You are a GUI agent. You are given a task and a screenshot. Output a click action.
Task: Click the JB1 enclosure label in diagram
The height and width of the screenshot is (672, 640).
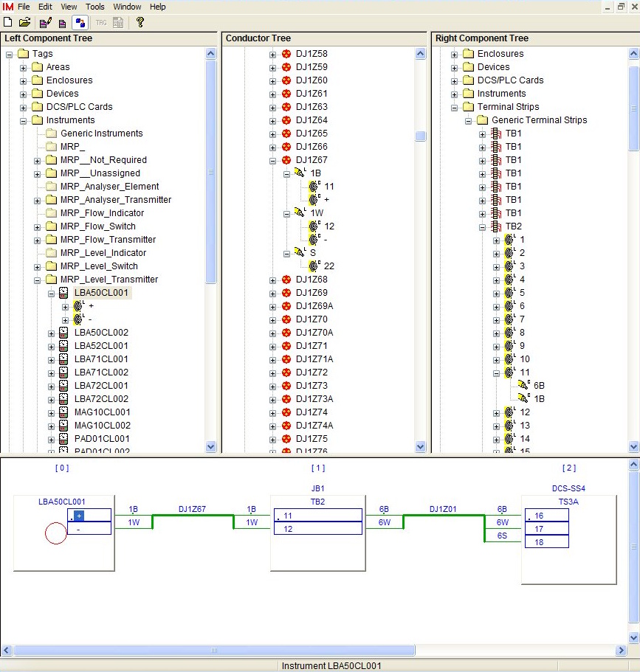click(317, 488)
